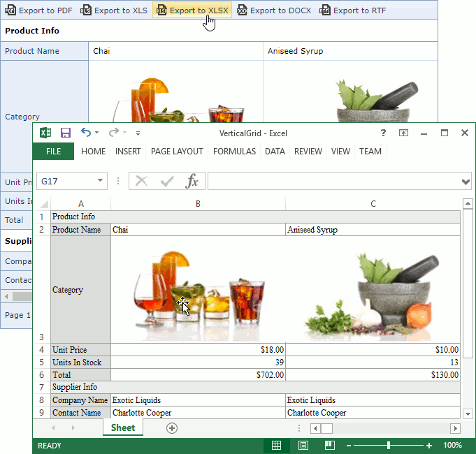Image resolution: width=476 pixels, height=454 pixels.
Task: Expand the formula bar chevron
Action: [466, 182]
